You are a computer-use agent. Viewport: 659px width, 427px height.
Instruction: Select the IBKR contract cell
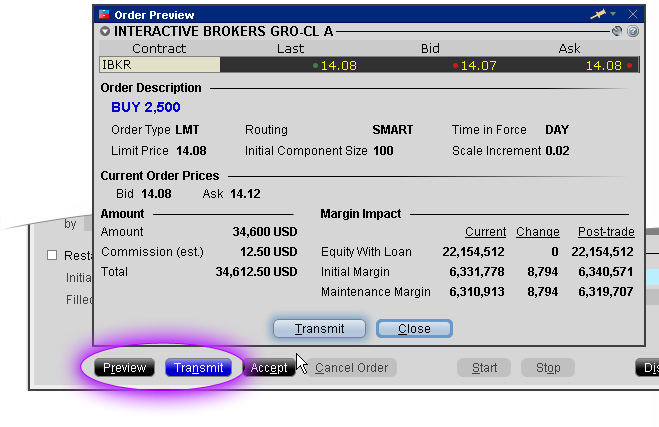[x=160, y=65]
